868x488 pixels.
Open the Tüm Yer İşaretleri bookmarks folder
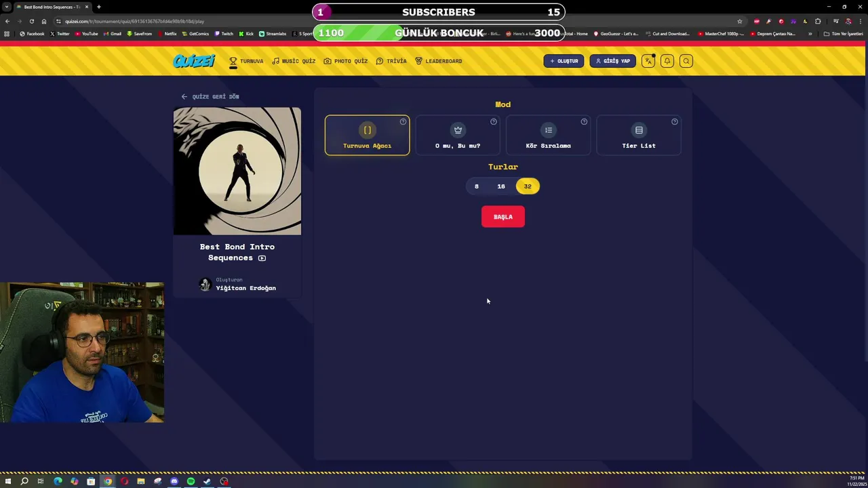[844, 34]
